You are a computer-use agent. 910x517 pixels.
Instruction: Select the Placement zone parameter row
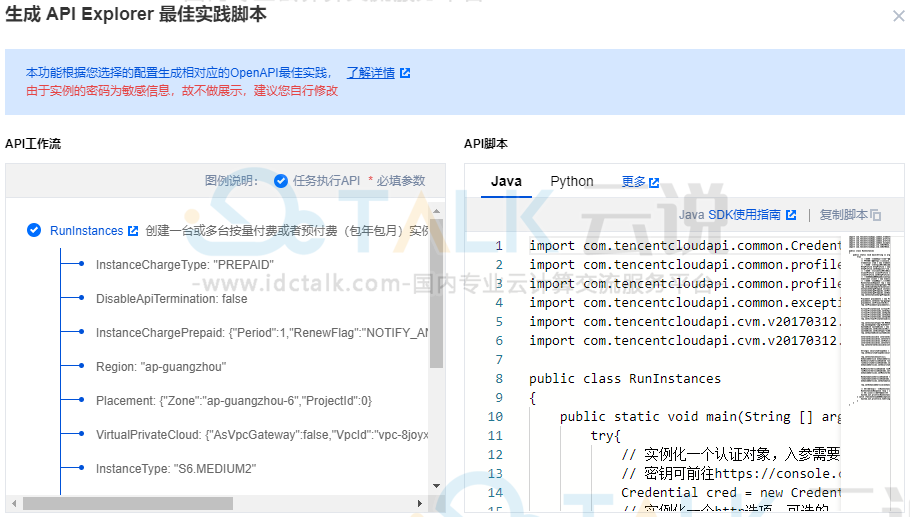point(234,401)
